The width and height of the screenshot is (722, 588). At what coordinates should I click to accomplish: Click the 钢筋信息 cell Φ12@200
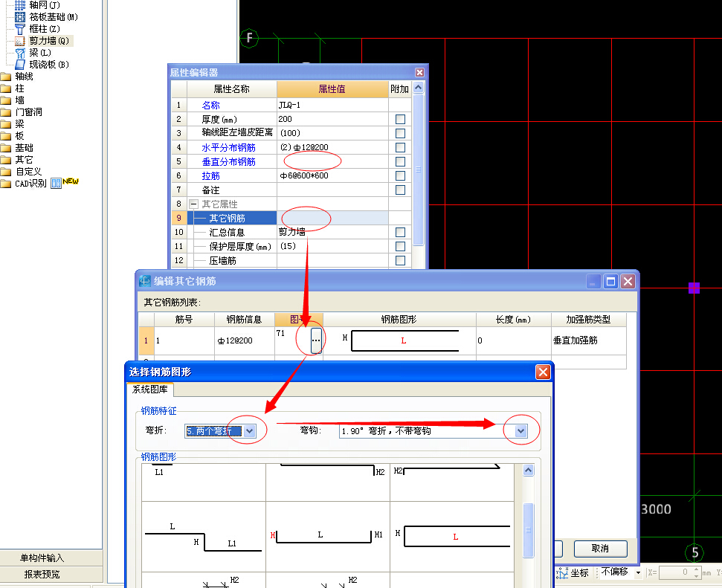coord(245,340)
